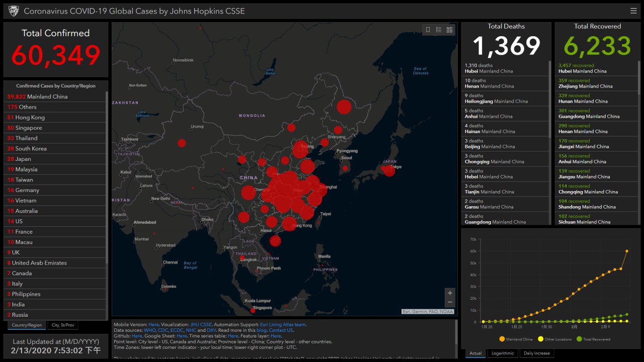Select the '19 Malaysia' row
Screen dimensions: 644x362
55,169
